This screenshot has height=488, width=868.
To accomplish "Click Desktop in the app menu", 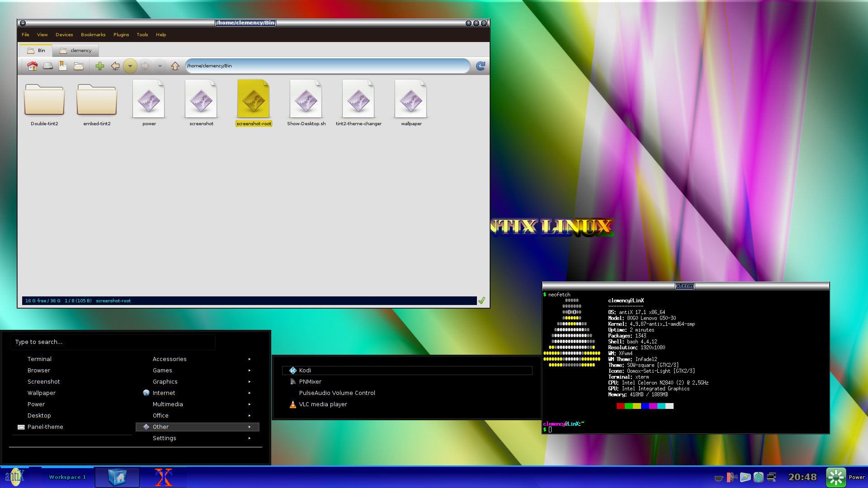I will 39,416.
